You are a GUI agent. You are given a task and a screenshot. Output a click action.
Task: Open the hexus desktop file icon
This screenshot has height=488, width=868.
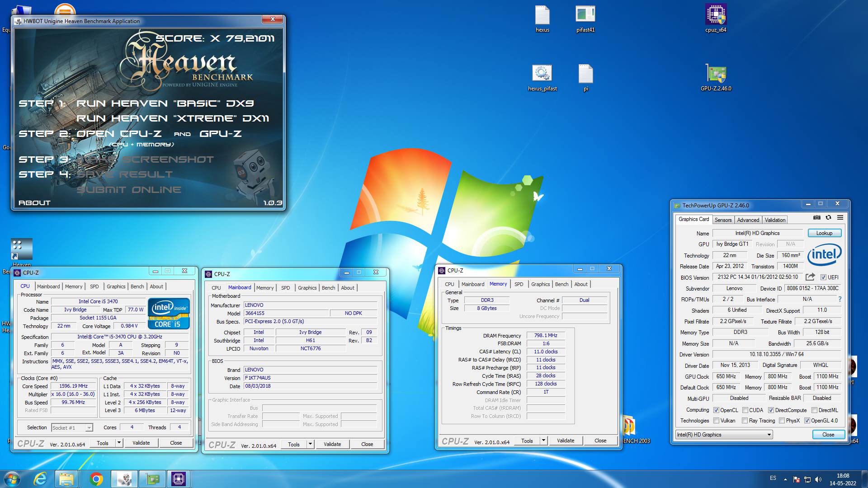click(x=542, y=19)
